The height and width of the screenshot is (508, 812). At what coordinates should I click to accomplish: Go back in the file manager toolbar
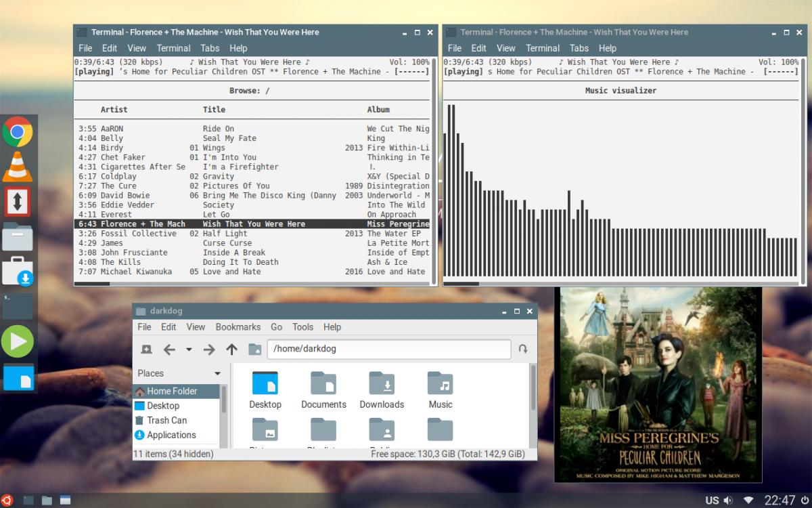[169, 349]
